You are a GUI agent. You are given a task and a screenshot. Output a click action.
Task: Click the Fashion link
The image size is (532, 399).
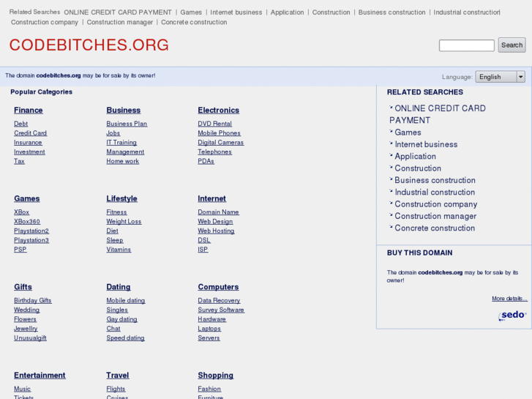(209, 389)
